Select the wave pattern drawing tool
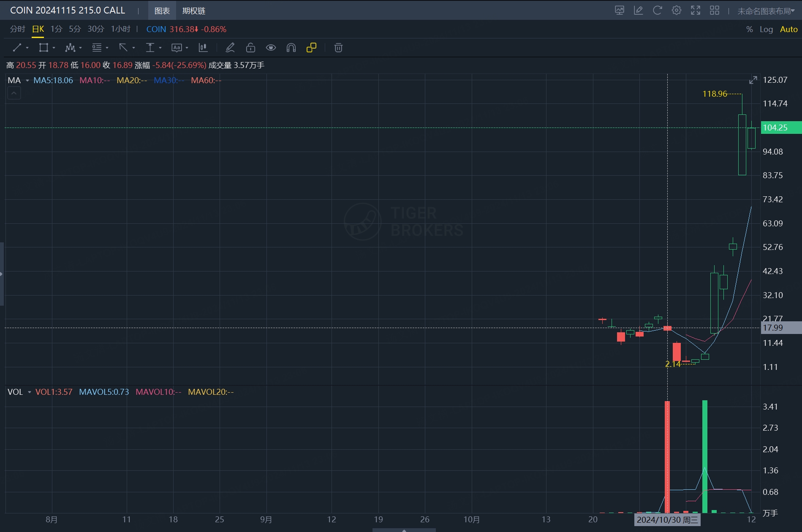This screenshot has width=802, height=532. [70, 48]
